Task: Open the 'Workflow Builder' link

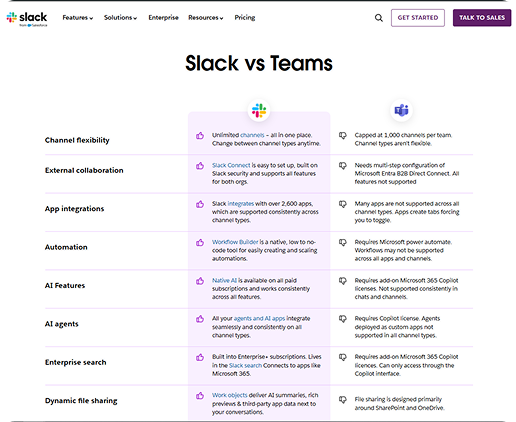Action: pyautogui.click(x=235, y=242)
